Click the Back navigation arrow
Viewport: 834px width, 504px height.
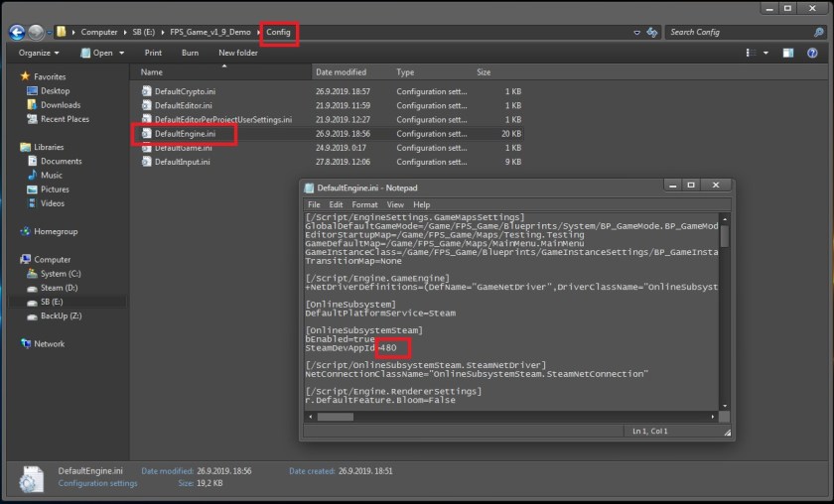pyautogui.click(x=16, y=32)
